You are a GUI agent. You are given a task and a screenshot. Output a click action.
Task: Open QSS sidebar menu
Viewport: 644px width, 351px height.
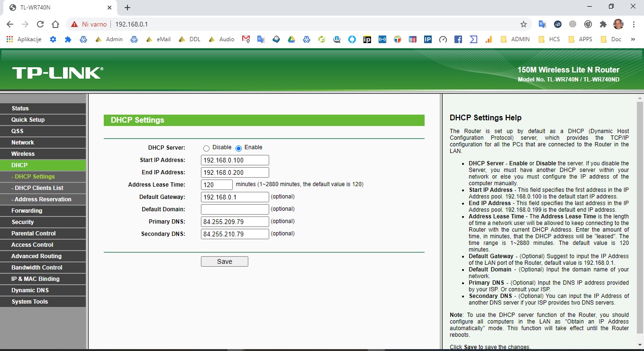(x=43, y=131)
